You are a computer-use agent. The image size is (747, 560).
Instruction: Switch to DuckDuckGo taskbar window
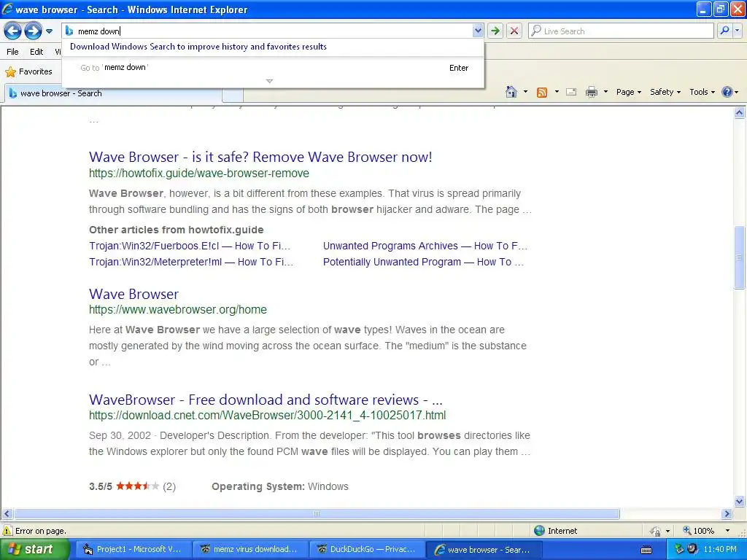pos(366,550)
